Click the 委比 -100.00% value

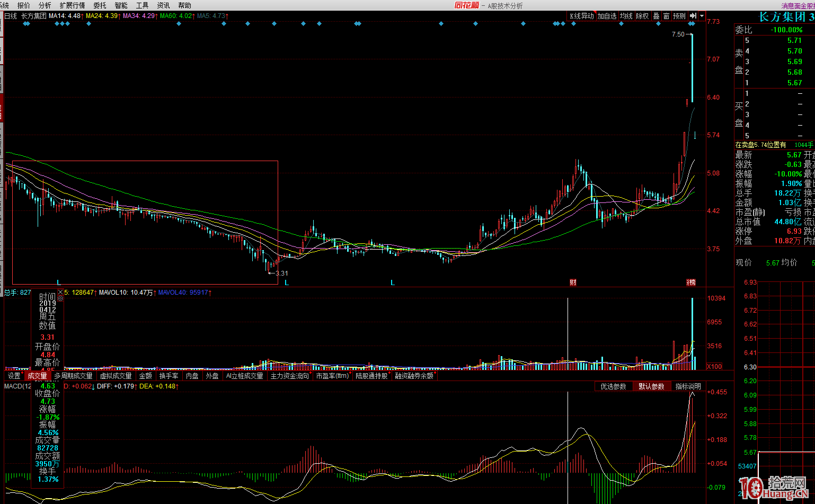pos(786,30)
